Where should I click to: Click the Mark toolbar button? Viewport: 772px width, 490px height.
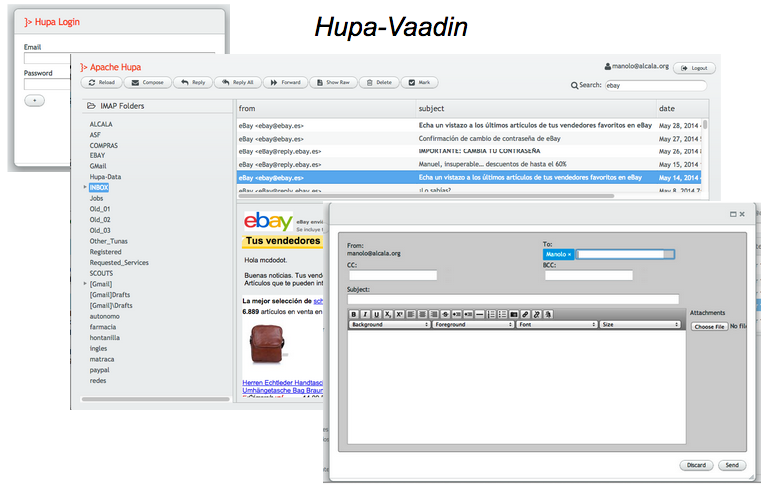[419, 83]
